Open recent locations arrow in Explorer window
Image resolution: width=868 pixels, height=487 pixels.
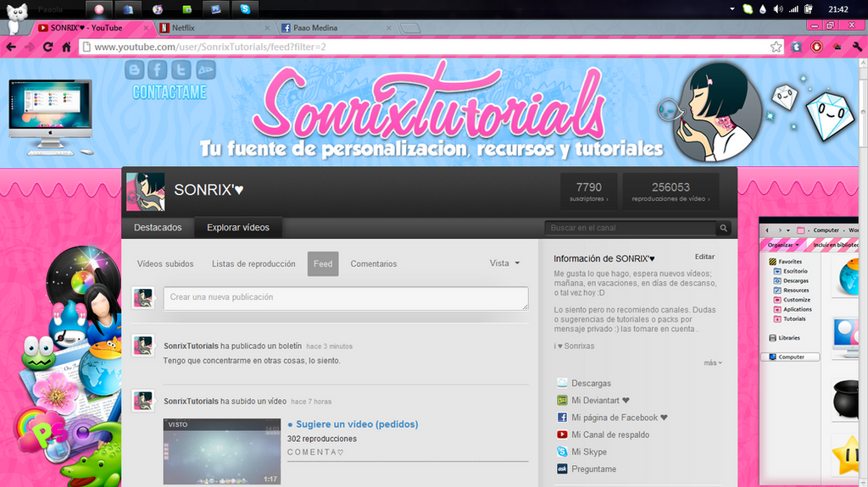[788, 230]
